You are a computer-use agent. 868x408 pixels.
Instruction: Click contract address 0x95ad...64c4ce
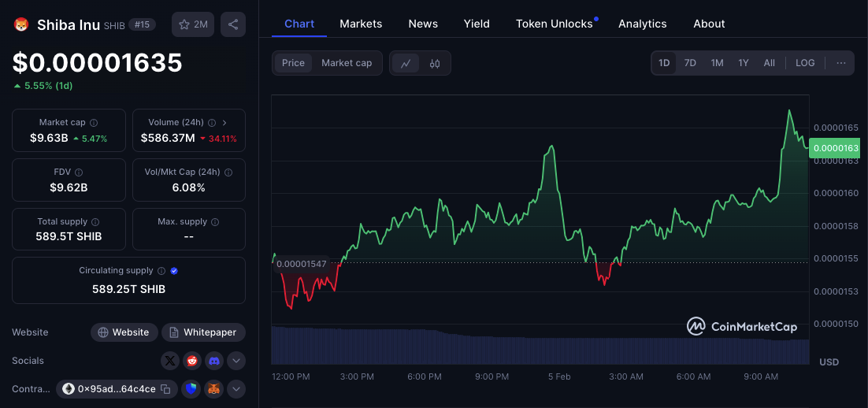[x=117, y=389]
